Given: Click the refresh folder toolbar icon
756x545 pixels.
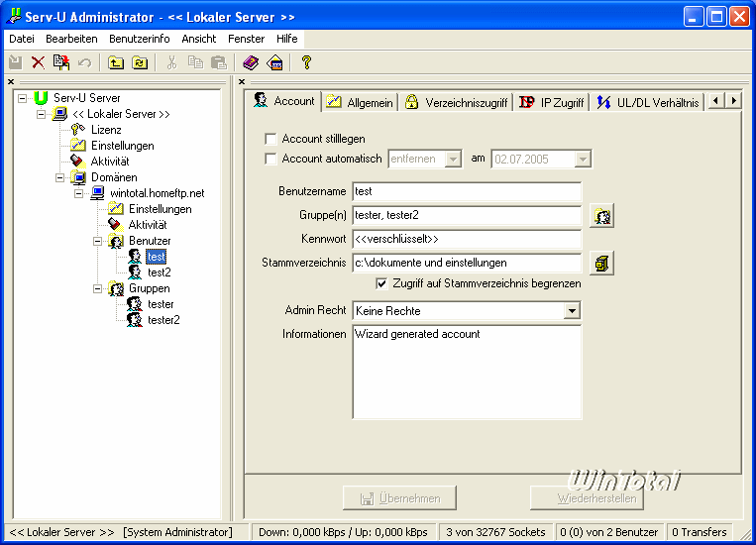Looking at the screenshot, I should click(x=140, y=62).
